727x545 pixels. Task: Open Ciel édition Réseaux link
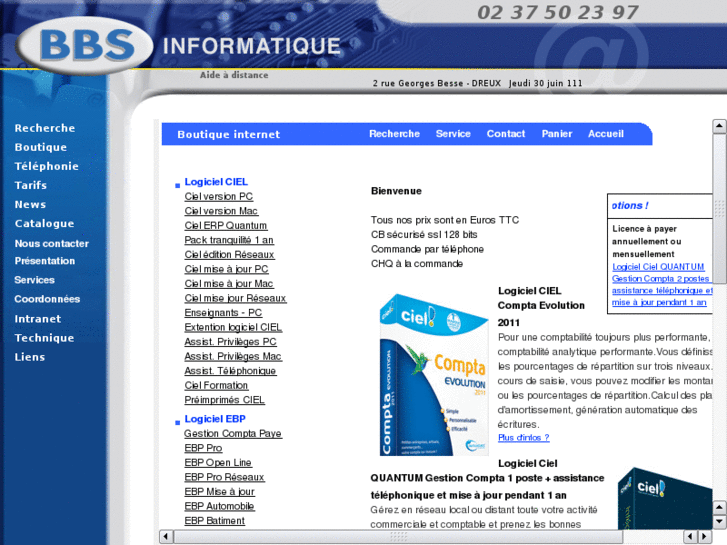[x=230, y=255]
